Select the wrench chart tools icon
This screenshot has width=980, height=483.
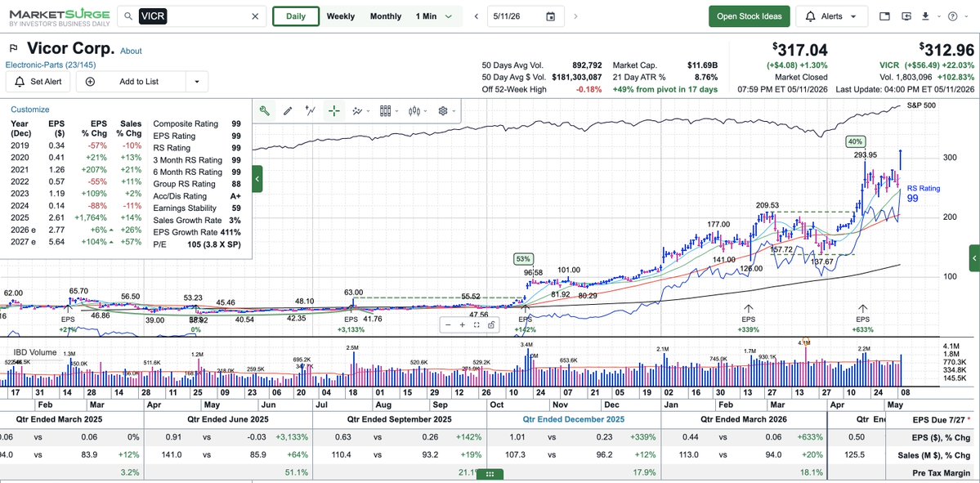pyautogui.click(x=264, y=111)
